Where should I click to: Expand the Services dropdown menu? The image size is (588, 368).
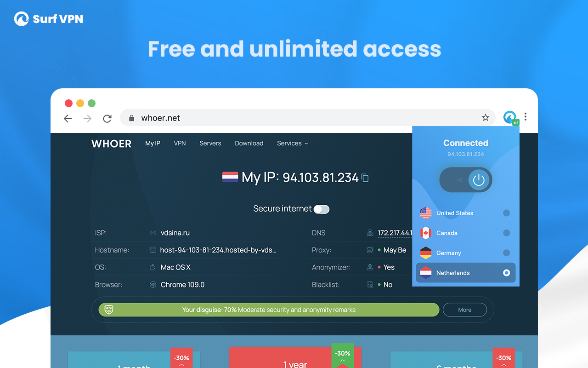point(293,143)
